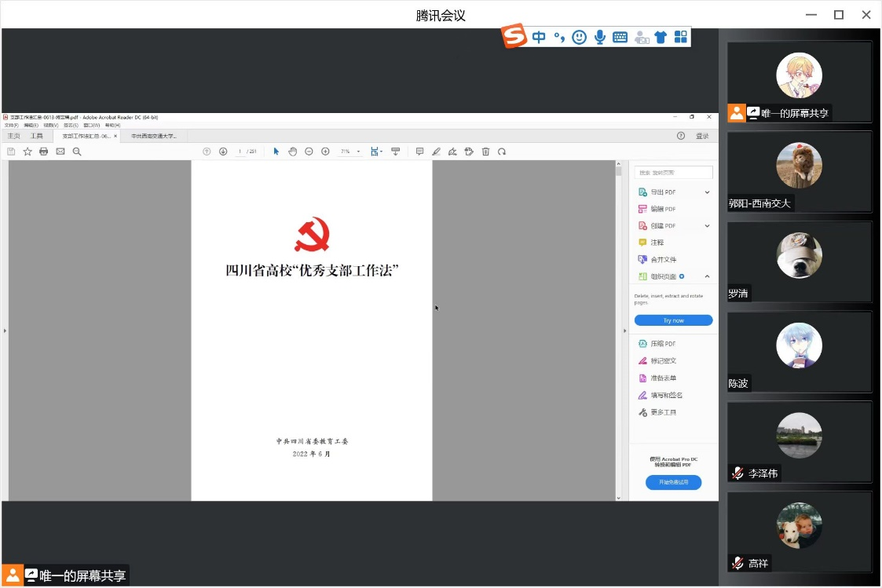This screenshot has width=882, height=588.
Task: Rotate the page using rotate icon
Action: click(502, 152)
